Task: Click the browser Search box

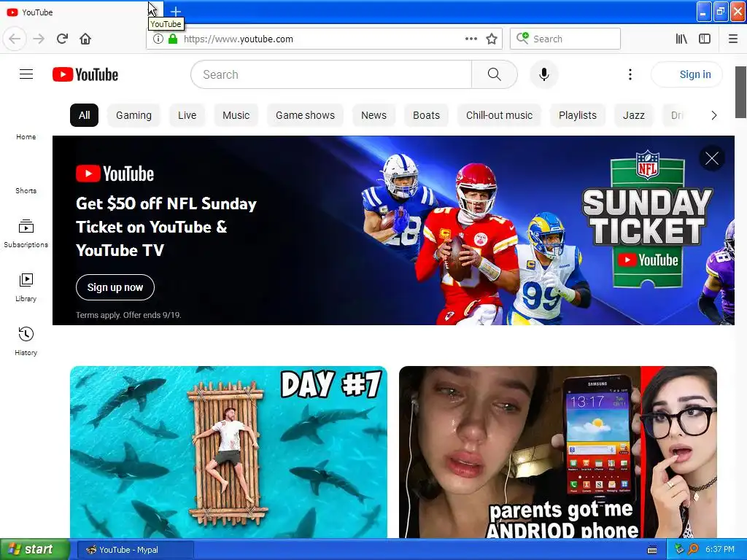Action: tap(565, 39)
